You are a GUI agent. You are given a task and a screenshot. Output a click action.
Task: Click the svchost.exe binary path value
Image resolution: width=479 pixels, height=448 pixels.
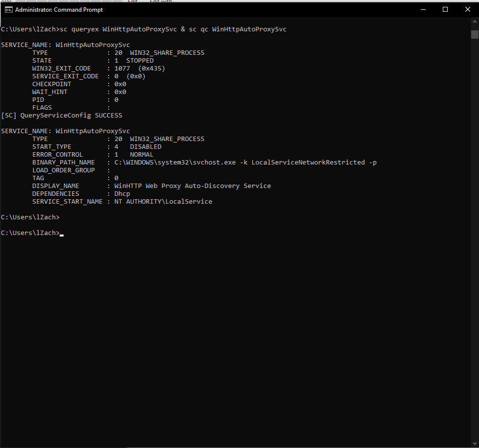click(245, 163)
